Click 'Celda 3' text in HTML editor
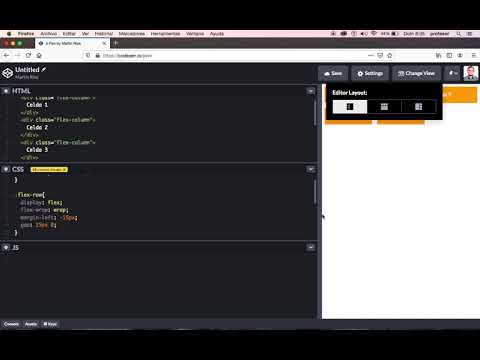Image resolution: width=480 pixels, height=360 pixels. [37, 150]
